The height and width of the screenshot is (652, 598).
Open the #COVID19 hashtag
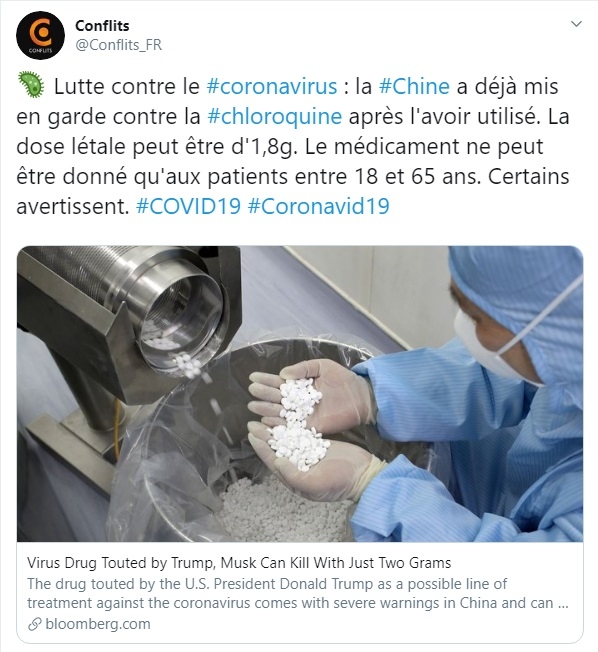pyautogui.click(x=188, y=206)
